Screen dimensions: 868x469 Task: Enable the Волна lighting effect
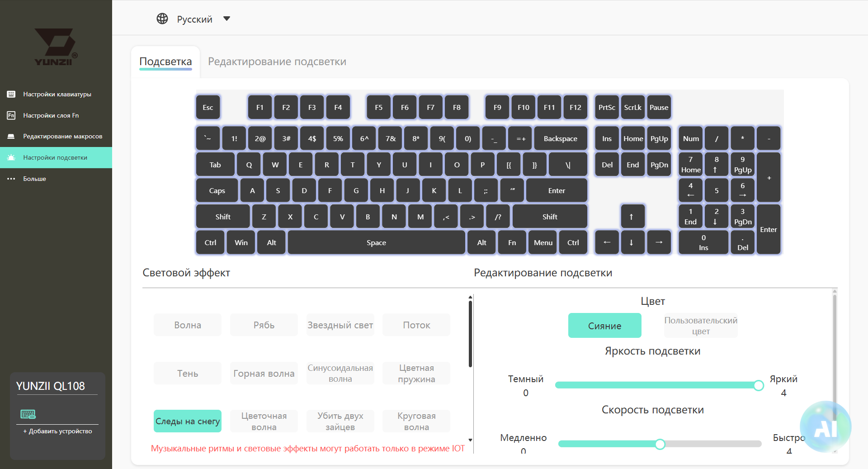[x=188, y=325]
